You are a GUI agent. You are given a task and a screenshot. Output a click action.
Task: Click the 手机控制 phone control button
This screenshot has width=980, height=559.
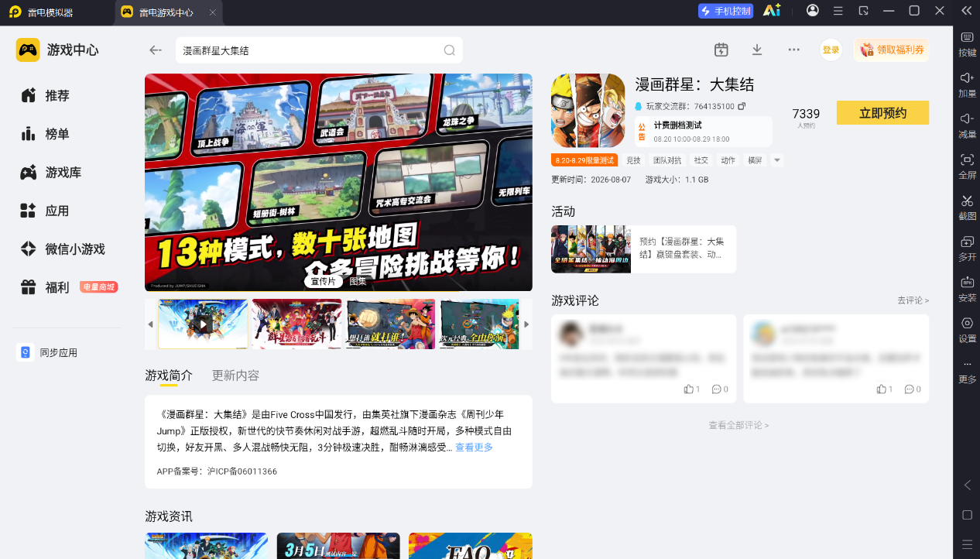click(x=725, y=11)
